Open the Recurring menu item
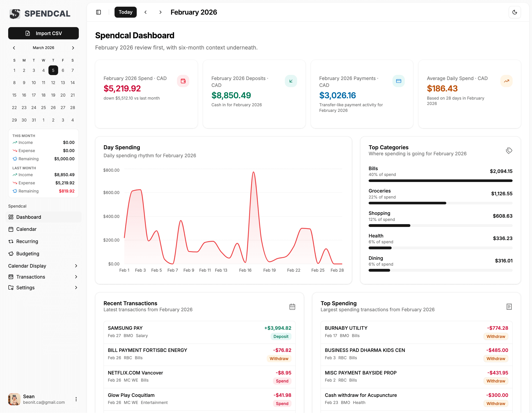 click(x=43, y=241)
